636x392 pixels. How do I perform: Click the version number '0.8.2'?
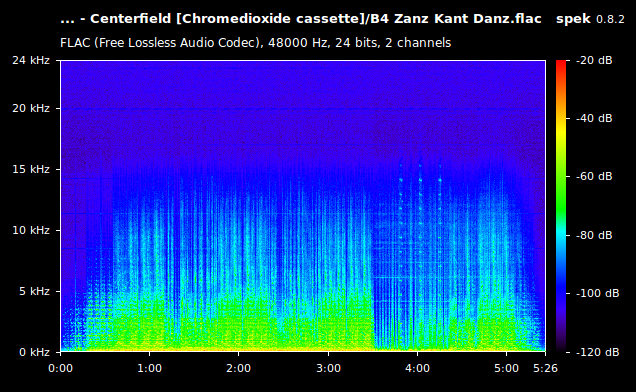[610, 19]
